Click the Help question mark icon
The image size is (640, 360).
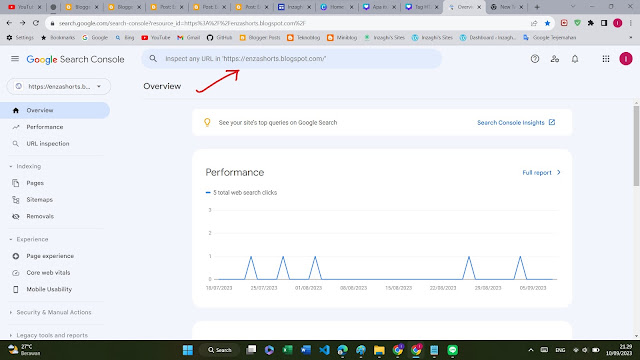(x=535, y=59)
